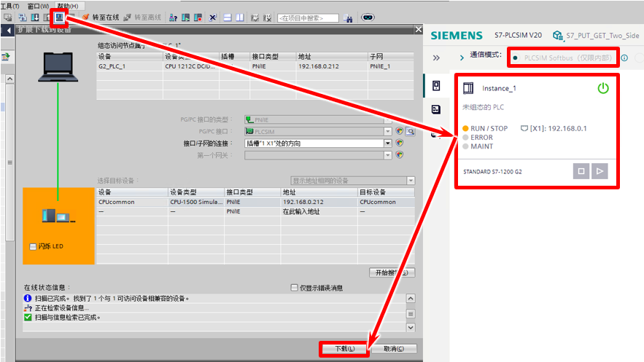Viewport: 644px width, 362px height.
Task: Collapse the left panel arrow button
Action: (8, 30)
